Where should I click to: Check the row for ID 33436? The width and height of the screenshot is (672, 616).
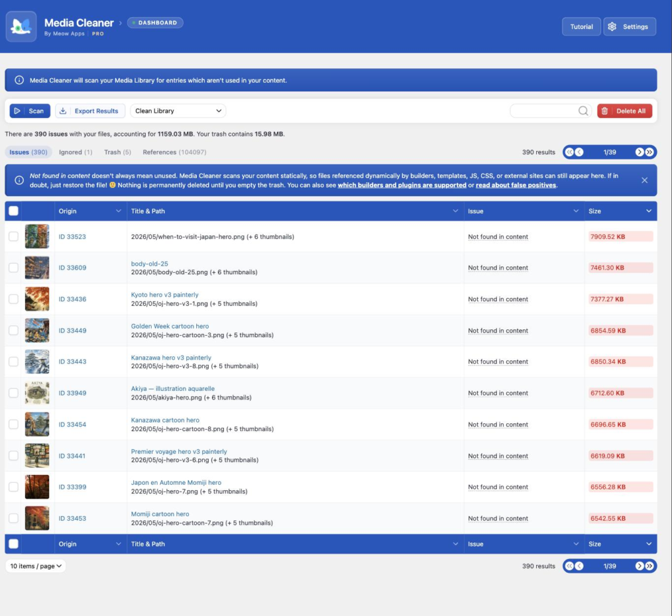click(14, 299)
